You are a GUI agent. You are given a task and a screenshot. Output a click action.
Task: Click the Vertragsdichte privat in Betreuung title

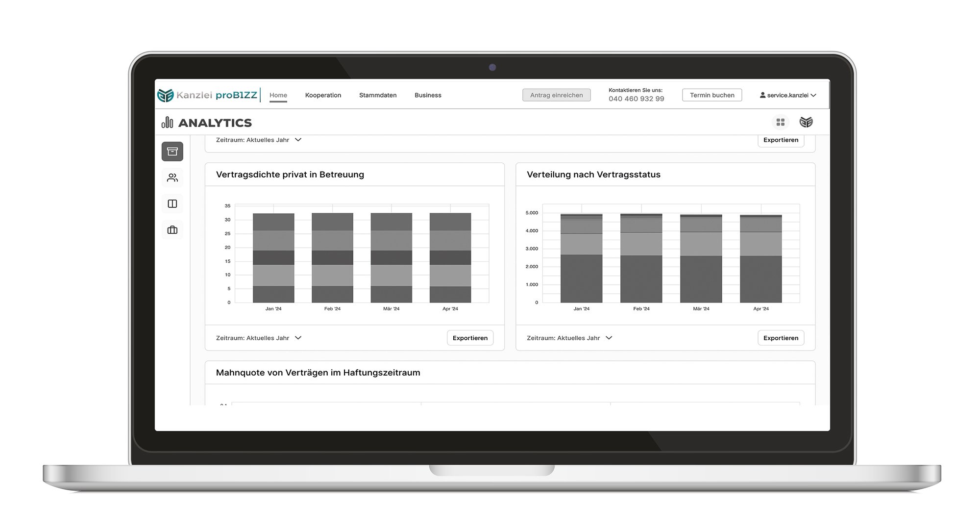coord(290,175)
